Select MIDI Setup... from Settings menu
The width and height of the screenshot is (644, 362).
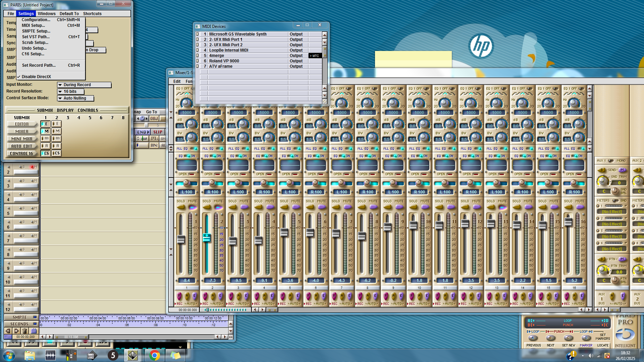51,25
